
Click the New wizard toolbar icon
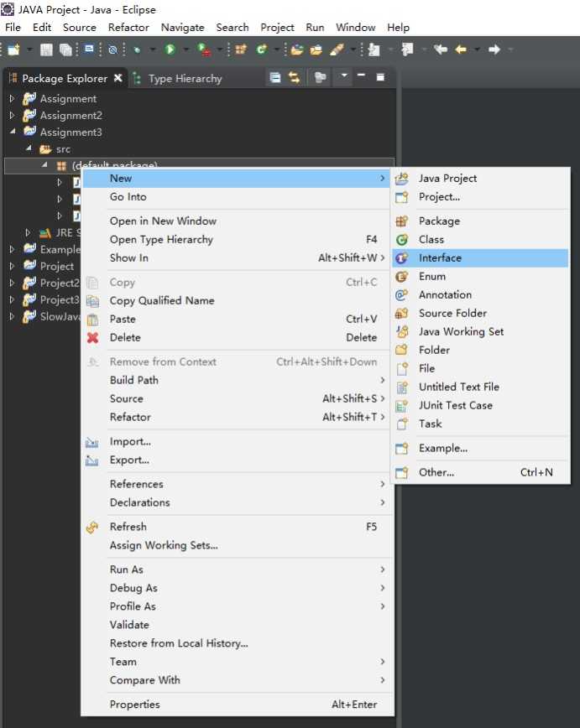14,49
